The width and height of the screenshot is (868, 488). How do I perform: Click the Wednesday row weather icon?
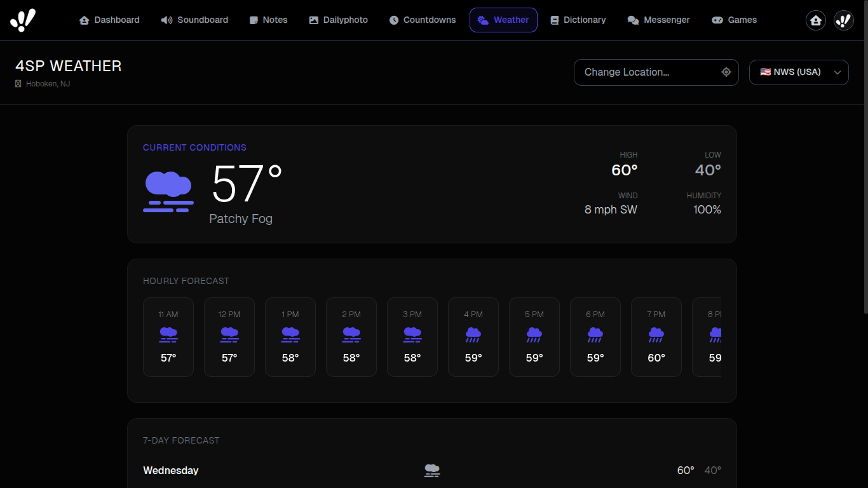pyautogui.click(x=432, y=470)
